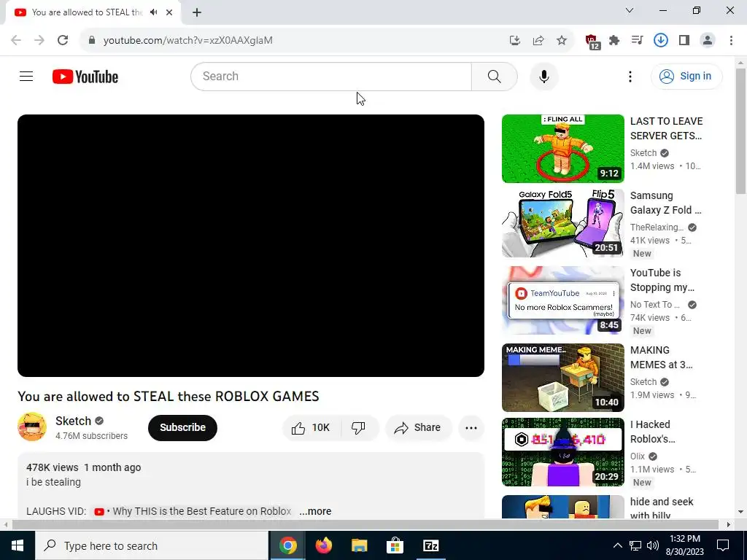This screenshot has width=747, height=560.
Task: Go back in browser history
Action: (x=16, y=40)
